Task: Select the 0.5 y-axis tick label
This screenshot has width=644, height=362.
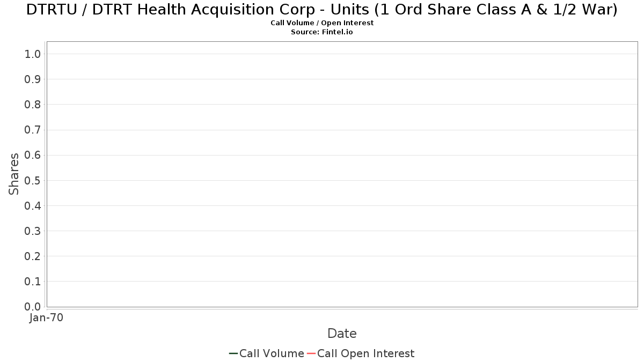Action: tap(33, 180)
